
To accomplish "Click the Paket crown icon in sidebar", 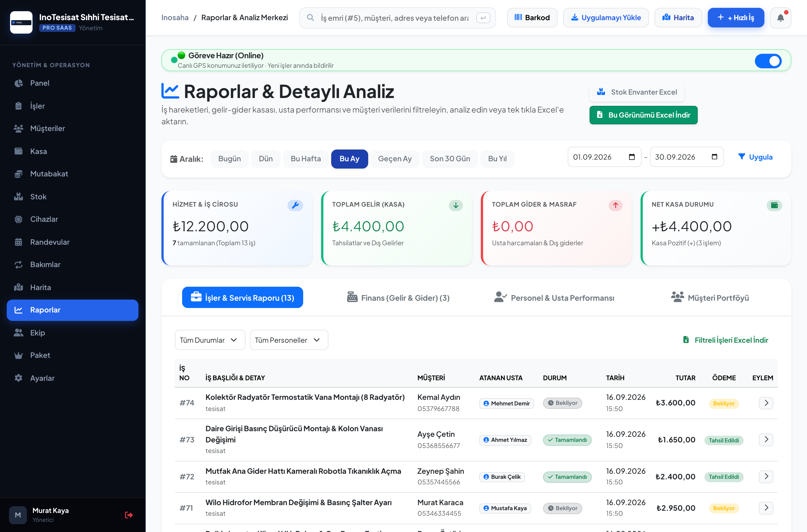I will click(18, 355).
